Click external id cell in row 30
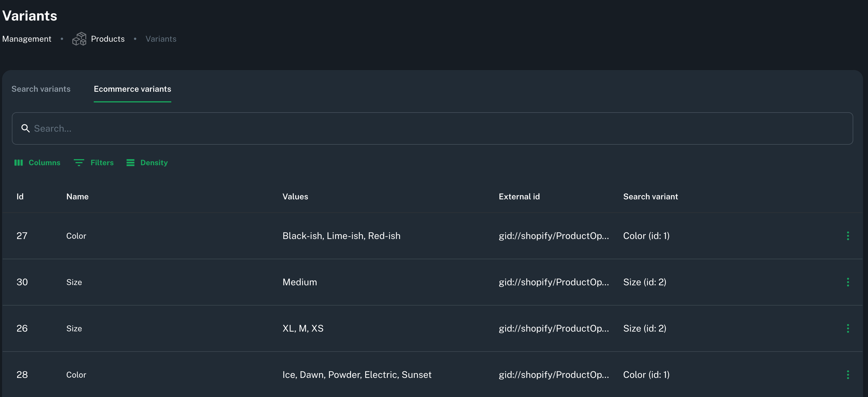Viewport: 868px width, 397px height. [553, 282]
